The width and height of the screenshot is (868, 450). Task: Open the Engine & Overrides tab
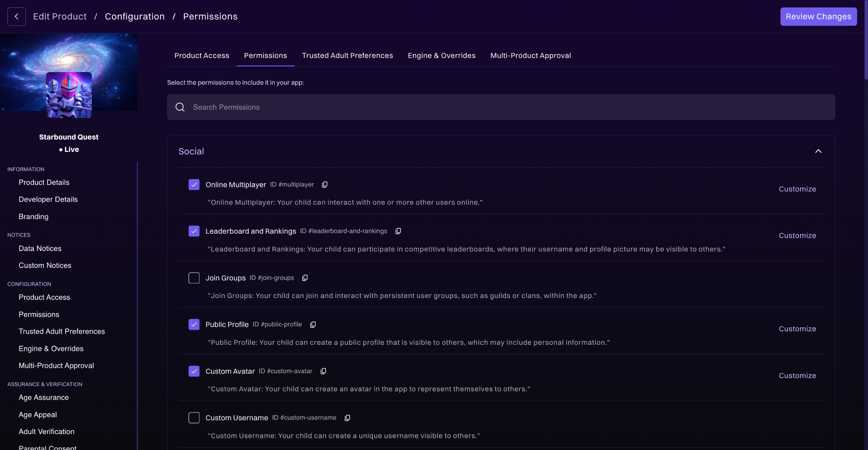tap(441, 56)
